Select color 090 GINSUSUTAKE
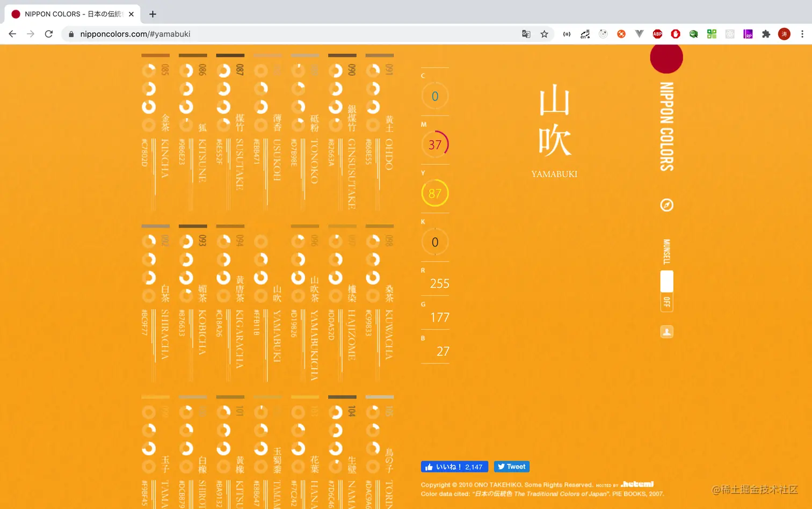812x509 pixels. pyautogui.click(x=343, y=132)
